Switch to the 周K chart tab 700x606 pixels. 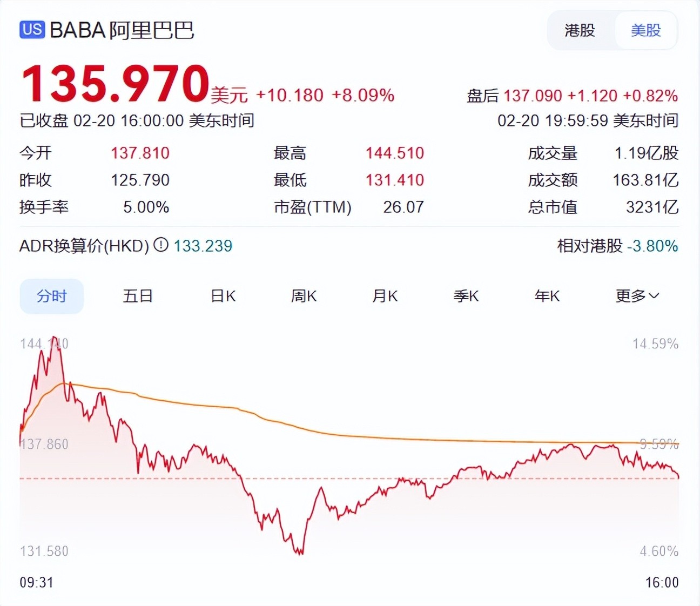304,296
